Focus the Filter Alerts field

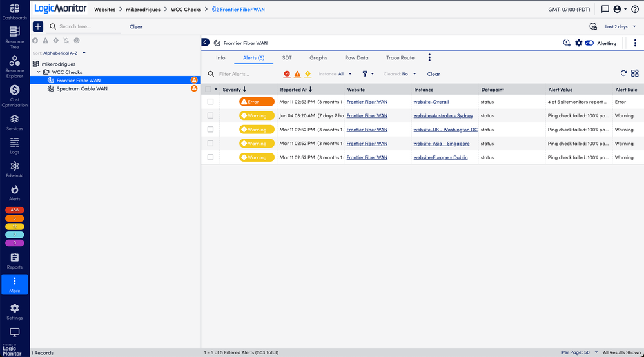(x=243, y=74)
